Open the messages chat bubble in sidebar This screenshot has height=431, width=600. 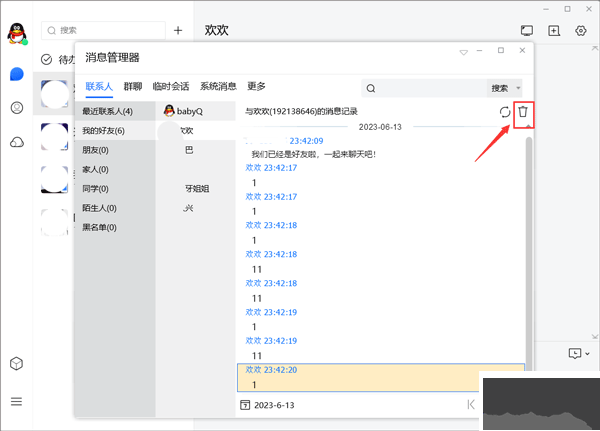point(17,75)
